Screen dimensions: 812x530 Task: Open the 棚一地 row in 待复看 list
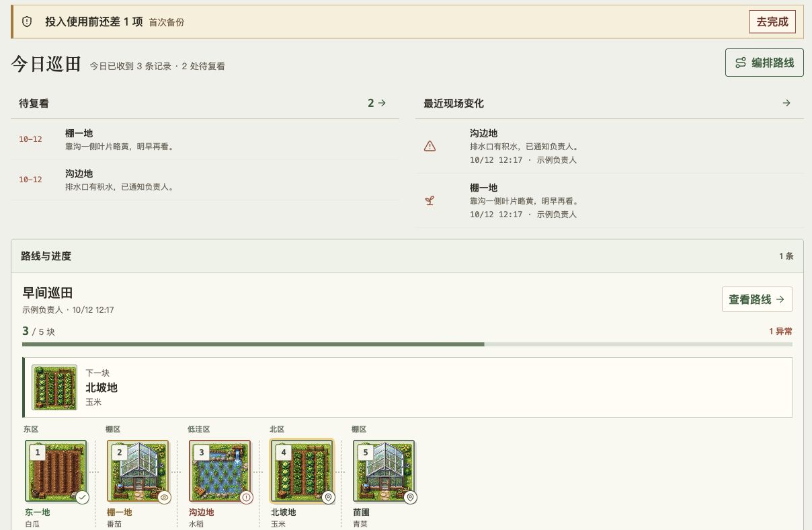205,139
